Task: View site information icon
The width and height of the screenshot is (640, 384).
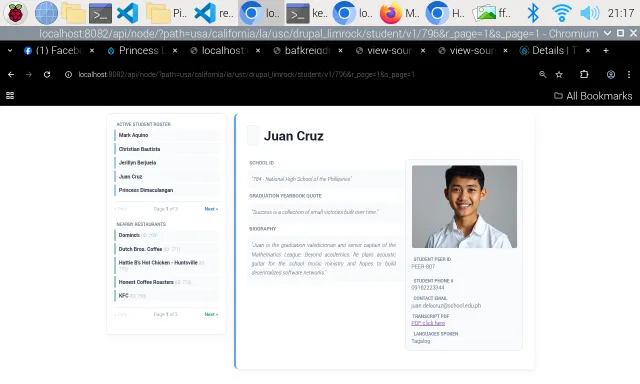Action: tap(69, 74)
